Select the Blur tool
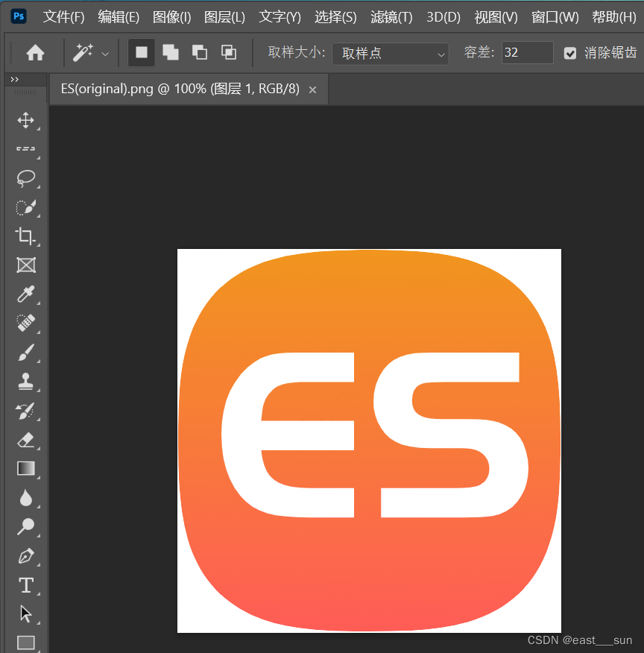This screenshot has height=653, width=644. click(x=25, y=498)
